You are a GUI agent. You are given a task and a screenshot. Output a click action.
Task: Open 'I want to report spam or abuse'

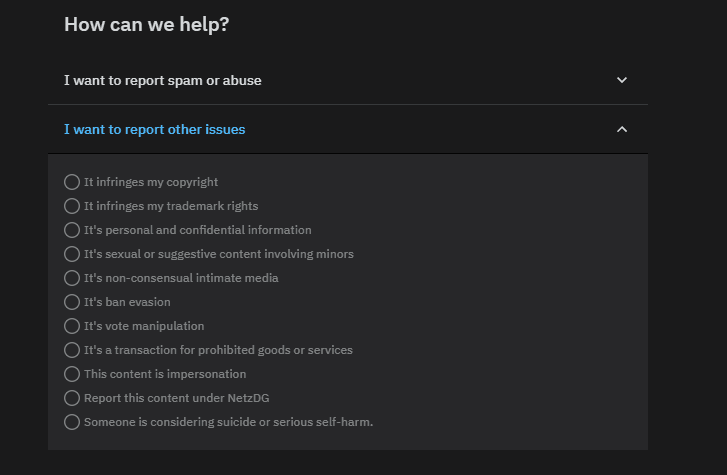coord(348,80)
